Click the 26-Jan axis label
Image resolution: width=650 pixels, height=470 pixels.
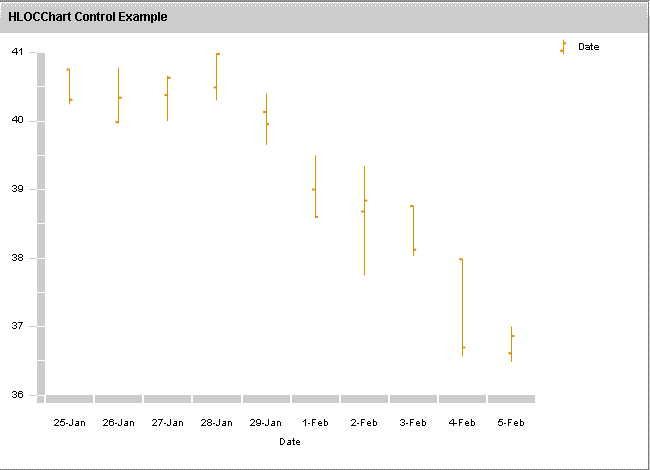click(x=119, y=423)
